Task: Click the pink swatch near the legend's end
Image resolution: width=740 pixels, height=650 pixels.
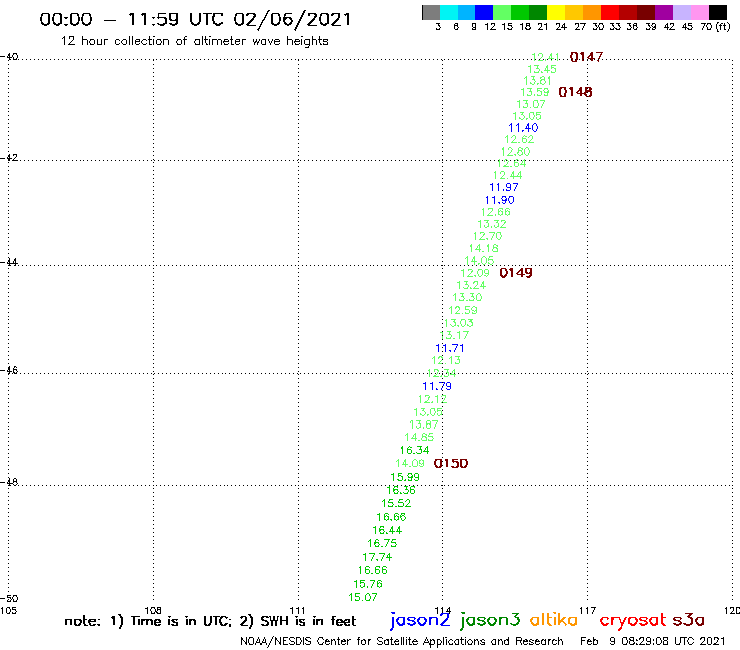Action: coord(699,12)
